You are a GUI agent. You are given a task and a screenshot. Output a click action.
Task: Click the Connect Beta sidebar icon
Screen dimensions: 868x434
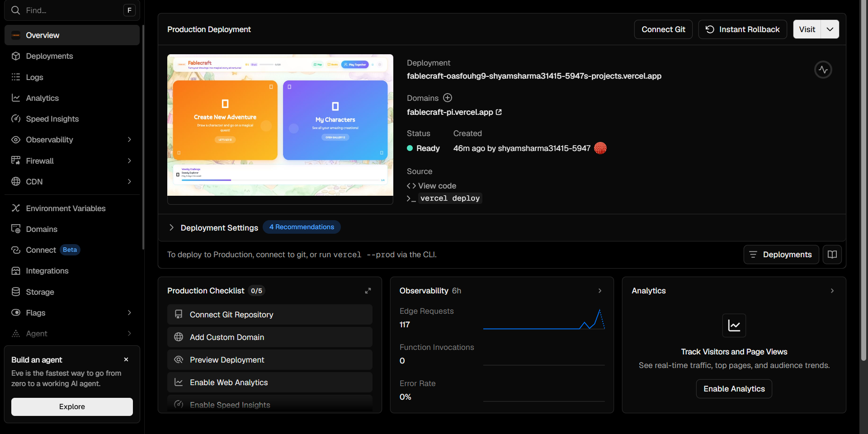(16, 250)
